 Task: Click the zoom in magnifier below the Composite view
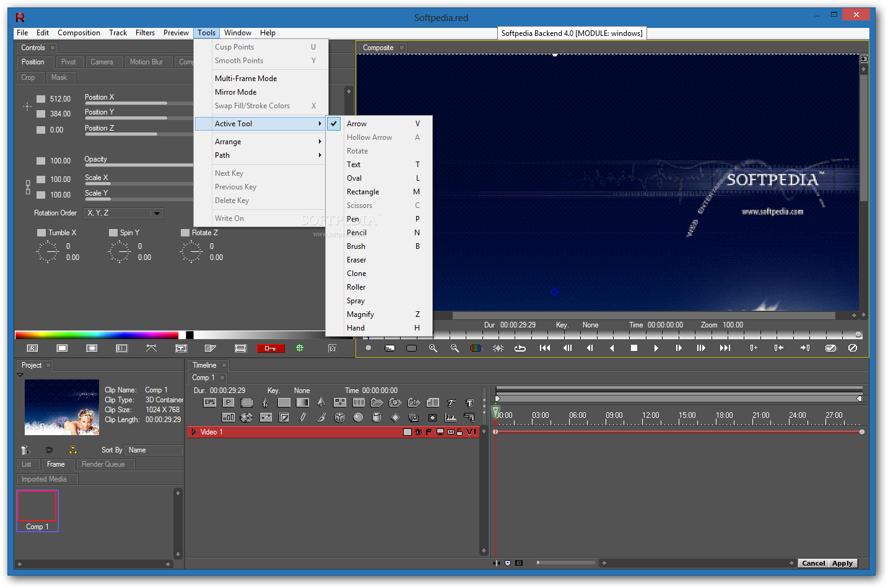point(433,348)
